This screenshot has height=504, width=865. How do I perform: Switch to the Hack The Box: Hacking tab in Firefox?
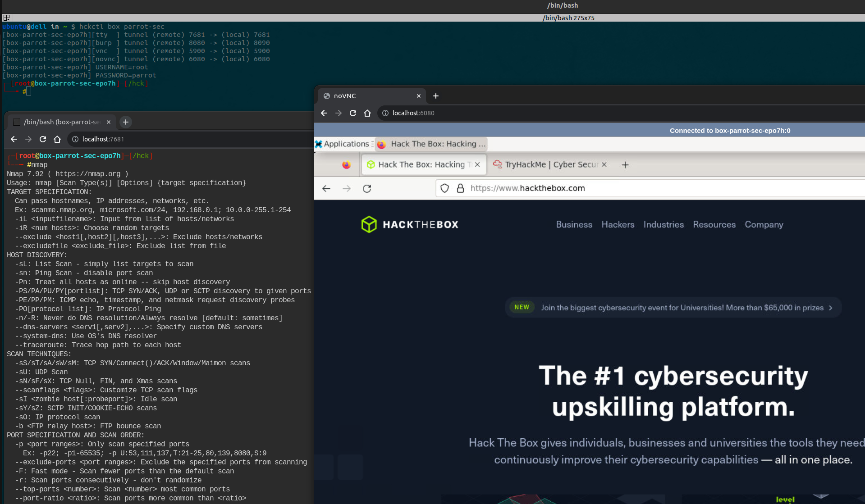coord(424,165)
